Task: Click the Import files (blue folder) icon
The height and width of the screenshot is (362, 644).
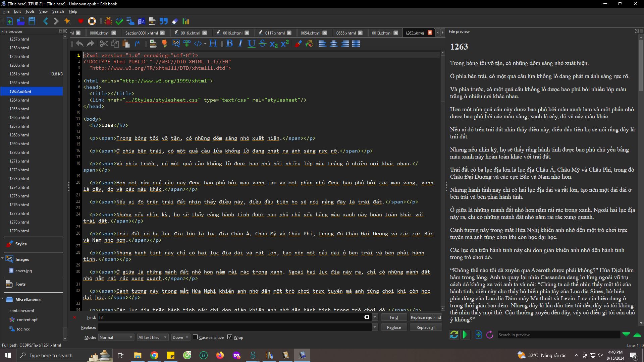Action: [20, 21]
